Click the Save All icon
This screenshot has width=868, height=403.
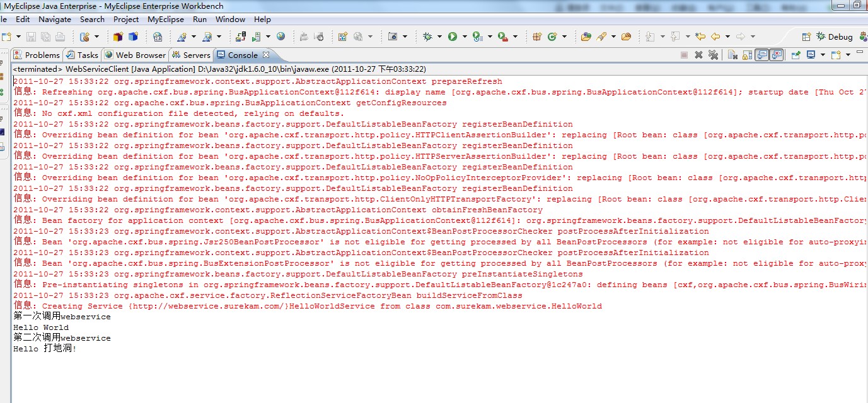pyautogui.click(x=45, y=37)
